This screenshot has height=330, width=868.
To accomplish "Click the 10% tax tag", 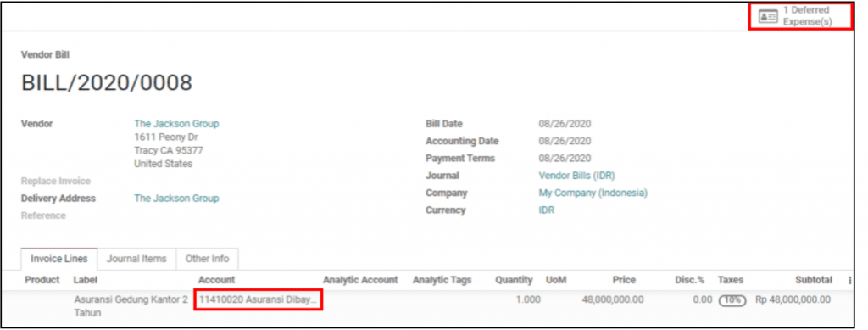I will point(732,300).
